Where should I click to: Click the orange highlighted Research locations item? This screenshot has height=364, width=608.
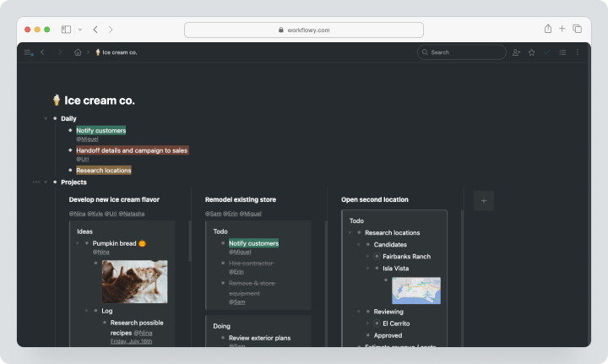pyautogui.click(x=104, y=171)
